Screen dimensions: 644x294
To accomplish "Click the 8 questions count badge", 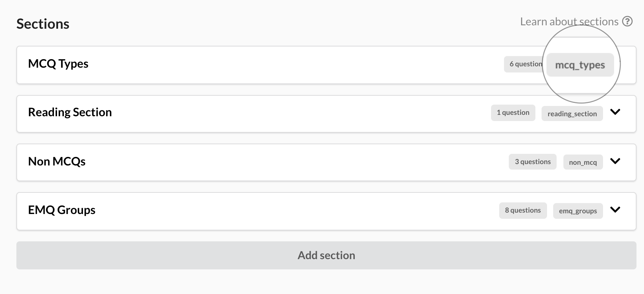I will pyautogui.click(x=523, y=210).
